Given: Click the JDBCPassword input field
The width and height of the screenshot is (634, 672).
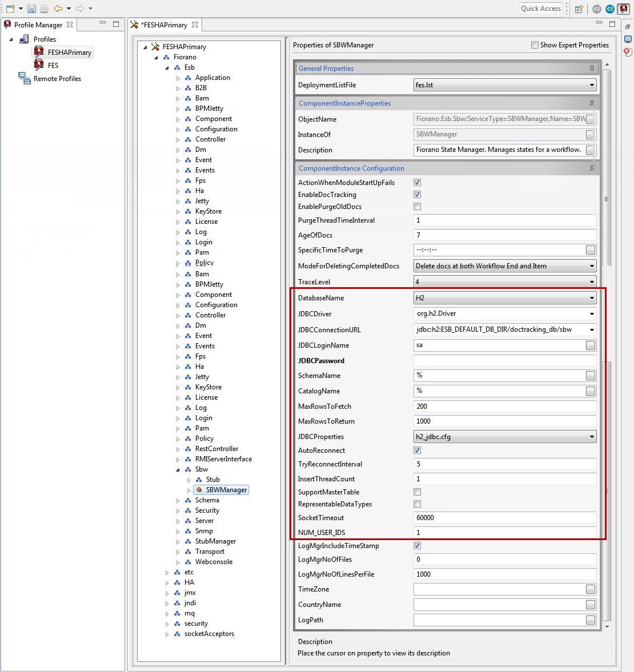Looking at the screenshot, I should [504, 361].
